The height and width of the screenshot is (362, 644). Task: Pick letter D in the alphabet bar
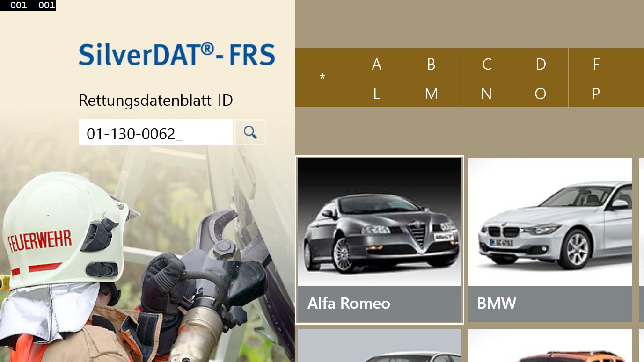[541, 65]
